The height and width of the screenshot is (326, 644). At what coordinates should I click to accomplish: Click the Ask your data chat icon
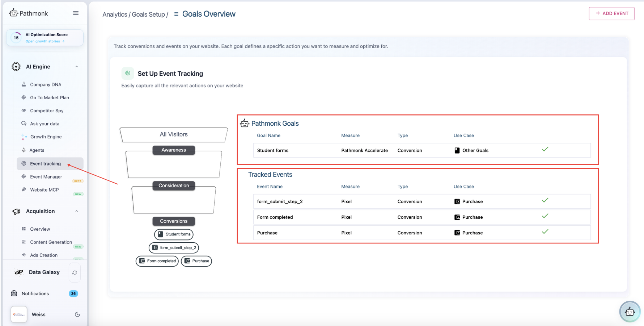click(x=24, y=124)
